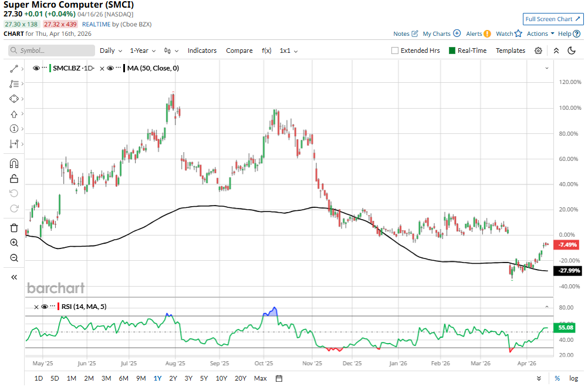Viewport: 588px width, 390px height.
Task: Enable the Extended Hrs checkbox
Action: click(395, 51)
